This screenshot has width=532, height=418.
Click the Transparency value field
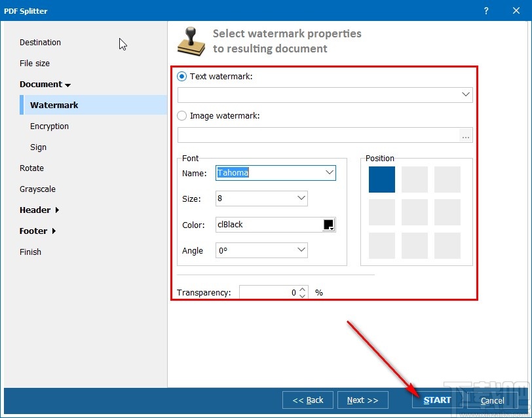[x=269, y=292]
